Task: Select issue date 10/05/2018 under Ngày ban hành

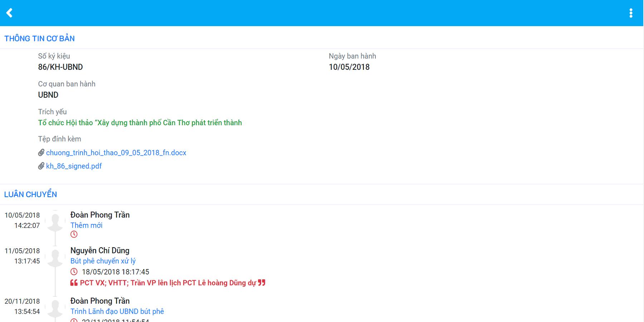Action: 349,67
